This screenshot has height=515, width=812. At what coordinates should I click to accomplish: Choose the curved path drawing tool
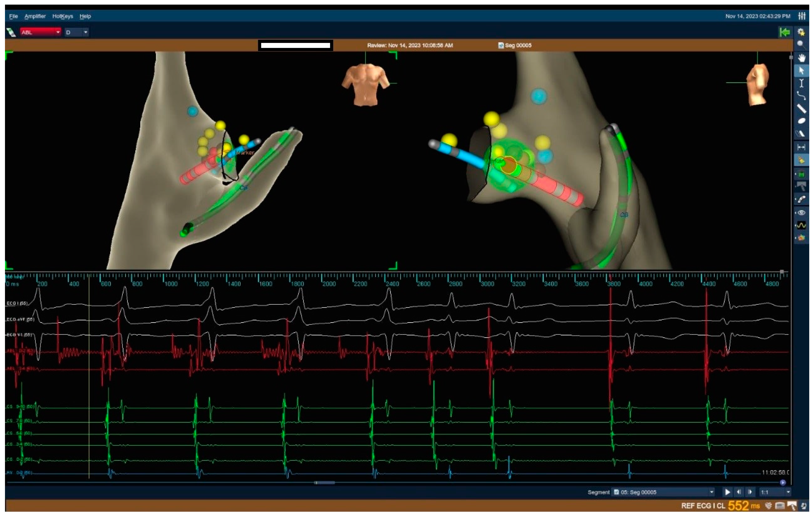tap(801, 96)
